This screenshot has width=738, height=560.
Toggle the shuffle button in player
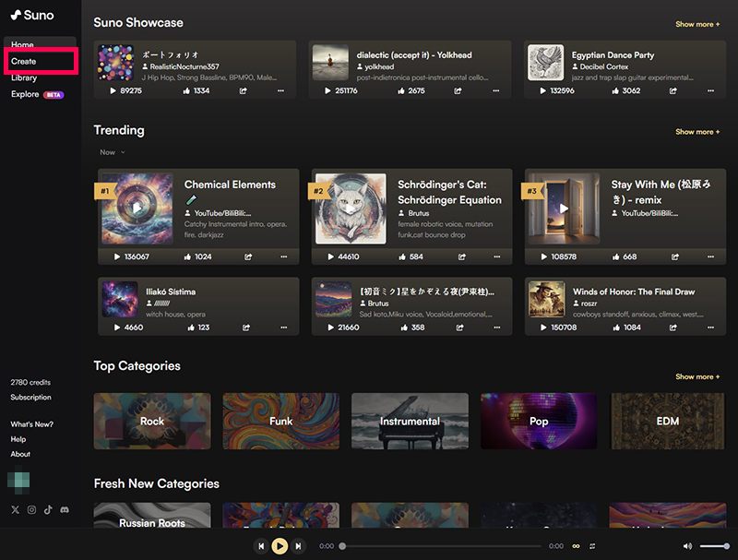[592, 546]
